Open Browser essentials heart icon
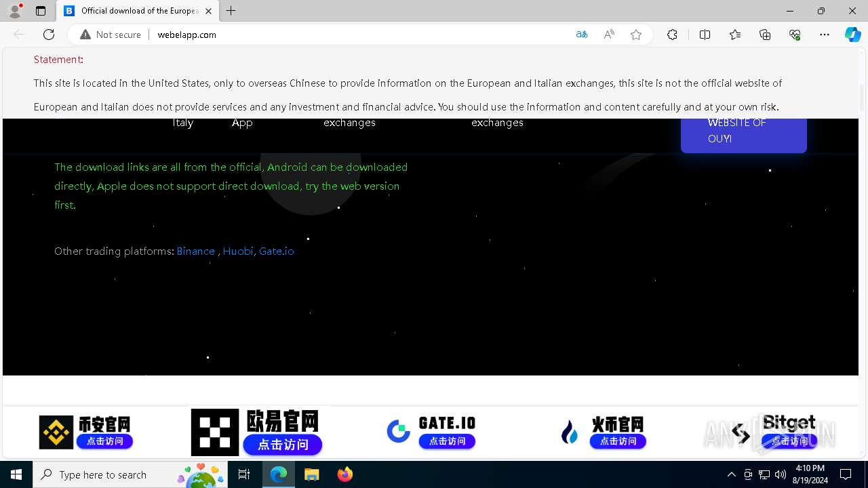 click(795, 35)
